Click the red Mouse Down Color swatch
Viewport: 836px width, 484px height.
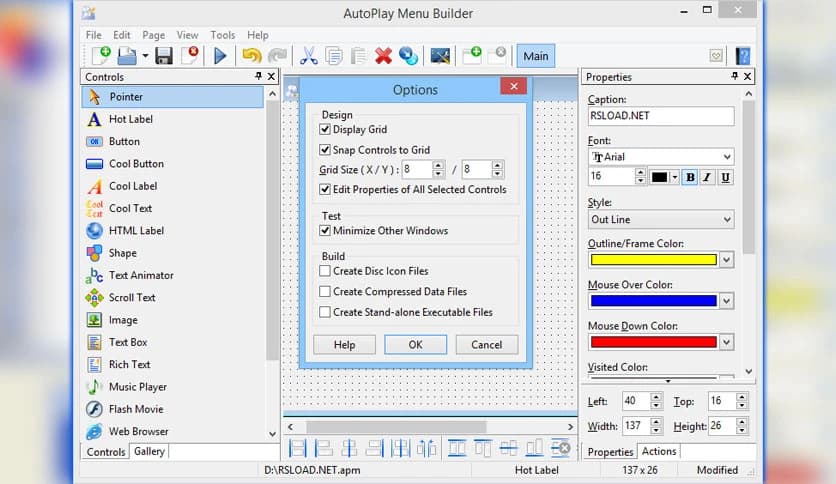point(654,342)
